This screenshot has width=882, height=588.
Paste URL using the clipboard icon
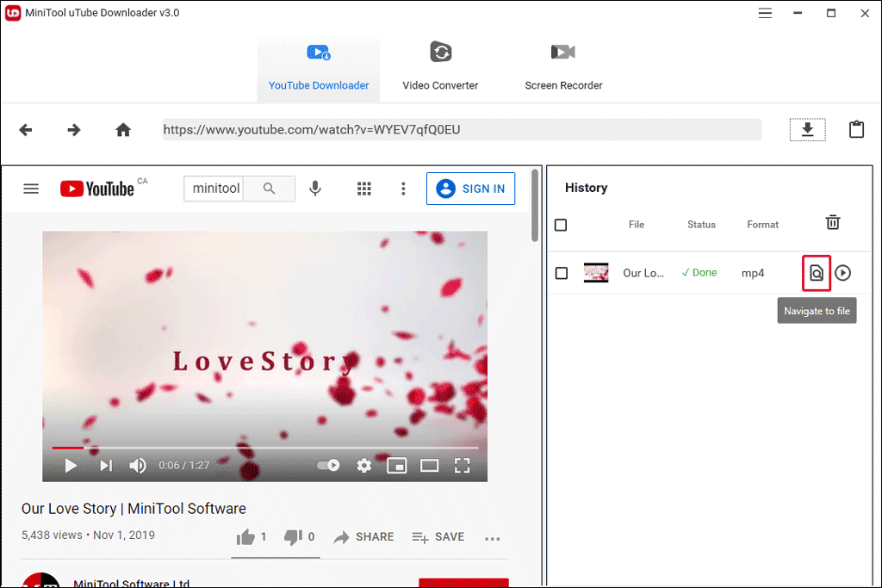pyautogui.click(x=856, y=129)
